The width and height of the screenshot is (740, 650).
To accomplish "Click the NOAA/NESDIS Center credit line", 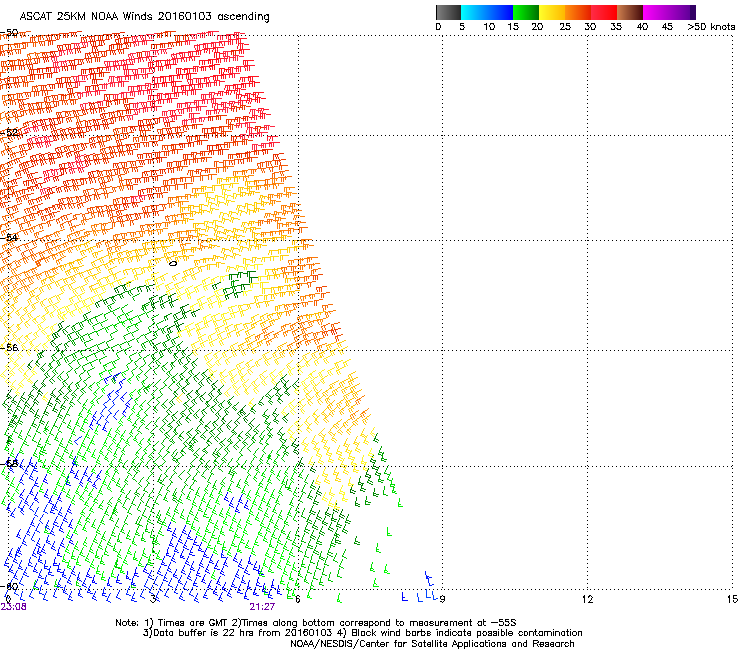I will (432, 644).
